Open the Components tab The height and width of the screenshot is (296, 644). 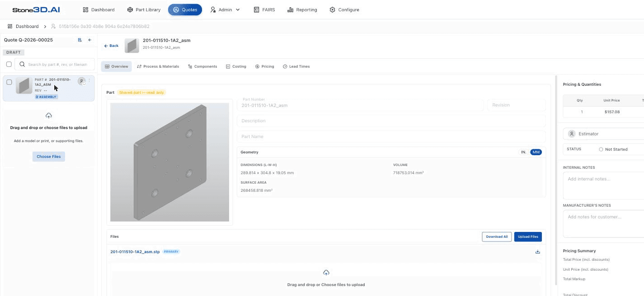tap(202, 66)
